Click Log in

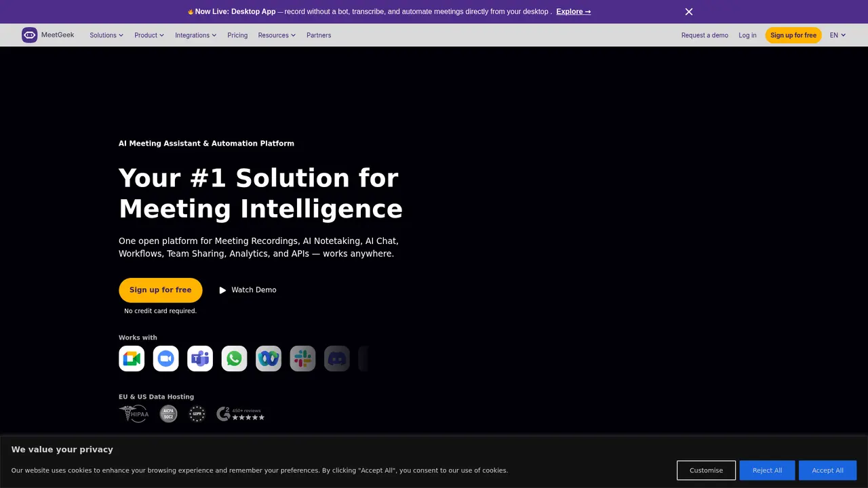pyautogui.click(x=747, y=35)
